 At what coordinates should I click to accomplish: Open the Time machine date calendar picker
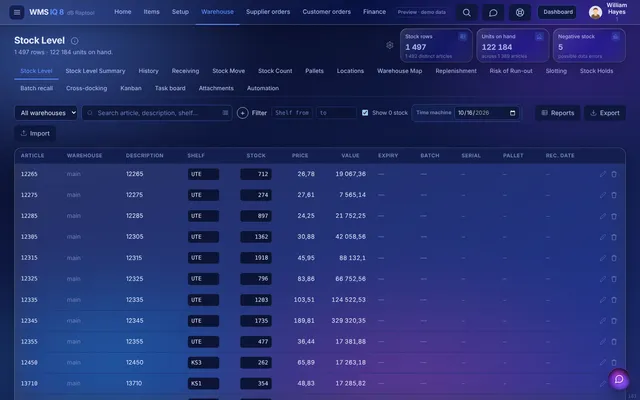click(513, 113)
